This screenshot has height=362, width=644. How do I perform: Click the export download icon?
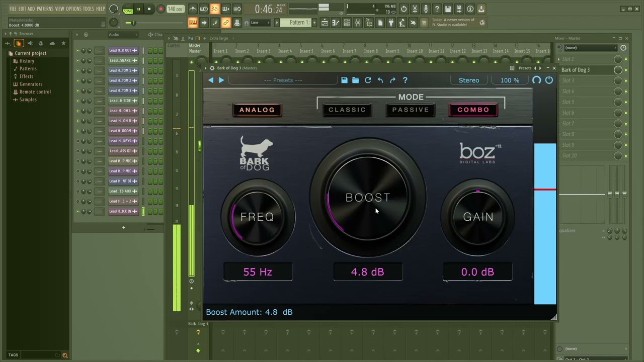[481, 9]
